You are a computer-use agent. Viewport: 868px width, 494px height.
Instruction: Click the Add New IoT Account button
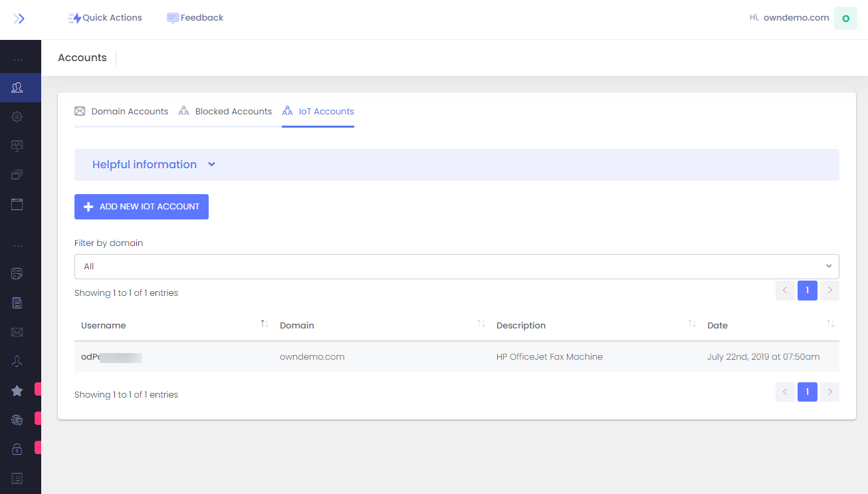point(142,207)
